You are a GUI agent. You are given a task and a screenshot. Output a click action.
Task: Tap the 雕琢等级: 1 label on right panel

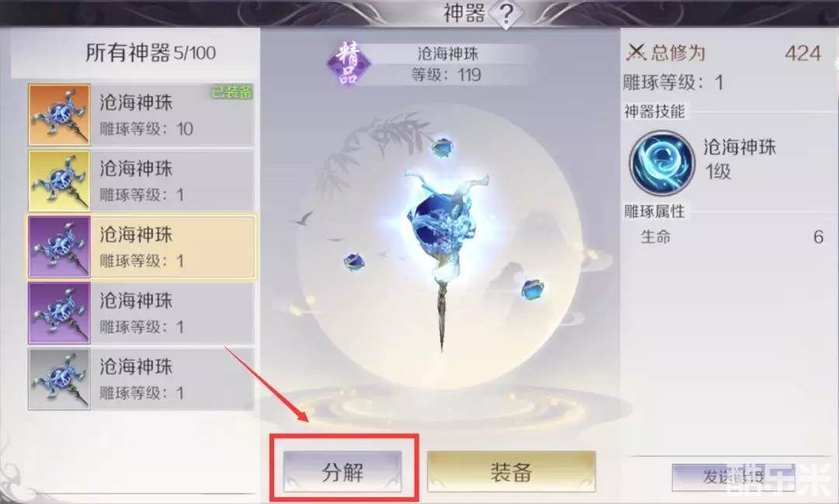click(673, 82)
